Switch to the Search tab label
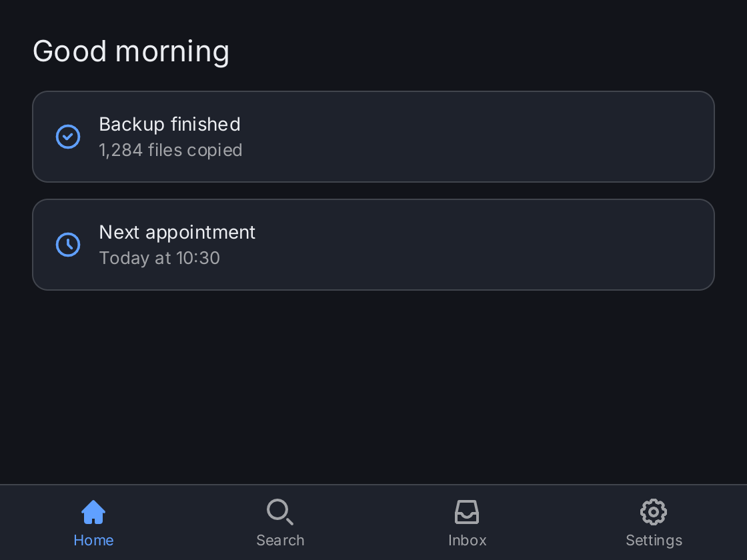The image size is (747, 560). coord(280,541)
